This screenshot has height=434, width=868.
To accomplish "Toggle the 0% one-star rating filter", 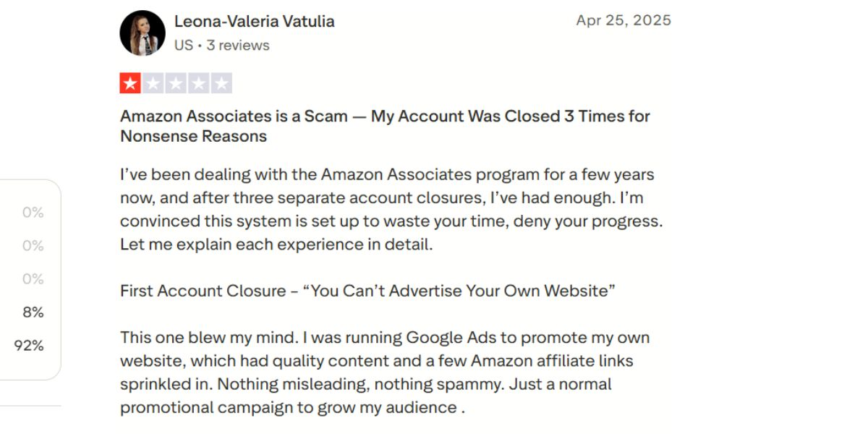I will (x=31, y=212).
